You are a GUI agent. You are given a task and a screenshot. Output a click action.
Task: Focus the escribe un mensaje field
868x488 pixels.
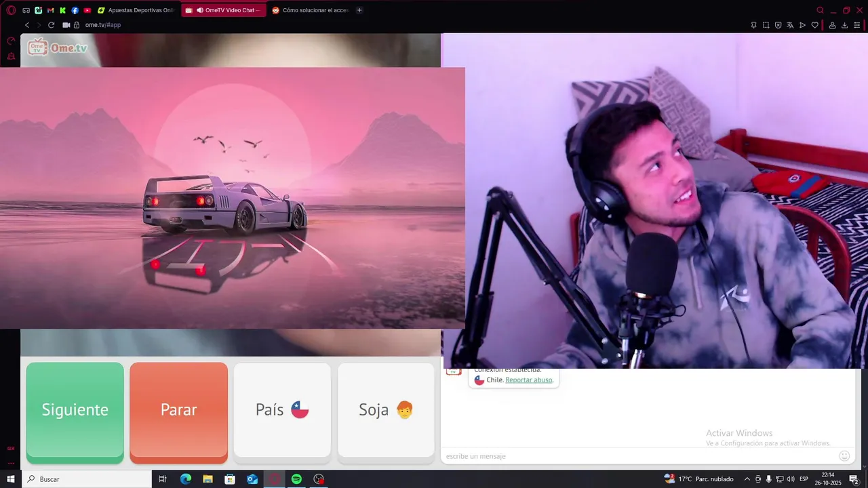point(637,456)
